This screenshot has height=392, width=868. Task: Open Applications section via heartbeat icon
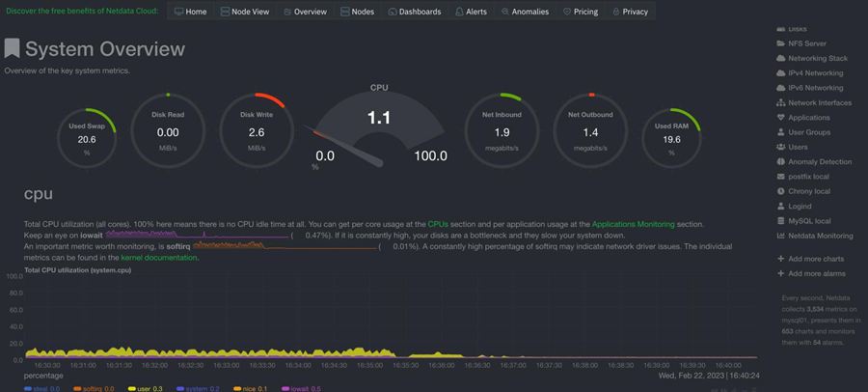coord(780,118)
